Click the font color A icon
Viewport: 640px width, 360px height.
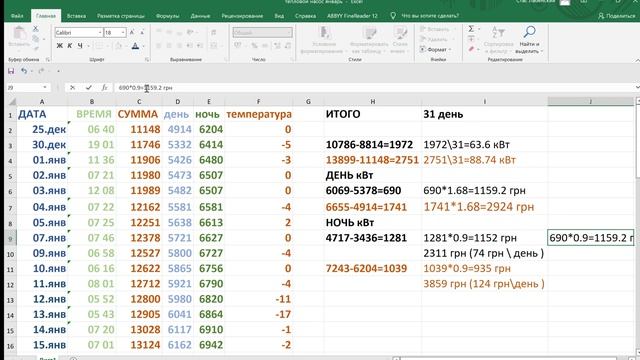(135, 46)
